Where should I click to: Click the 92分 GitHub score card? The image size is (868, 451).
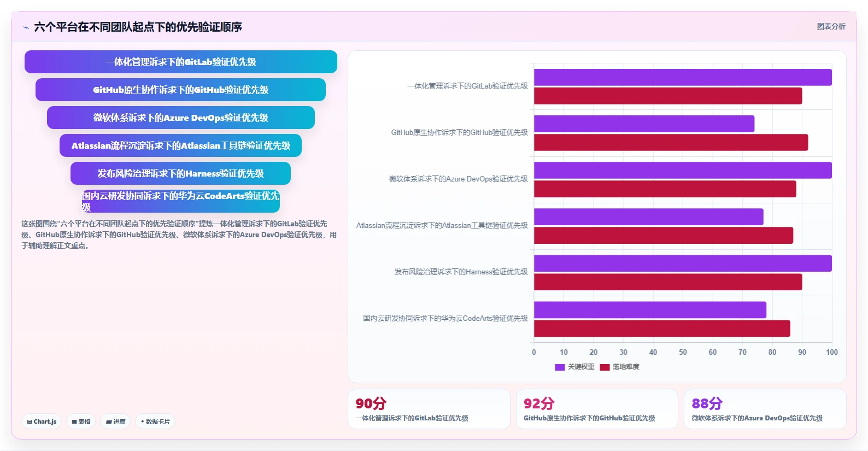[x=597, y=409]
